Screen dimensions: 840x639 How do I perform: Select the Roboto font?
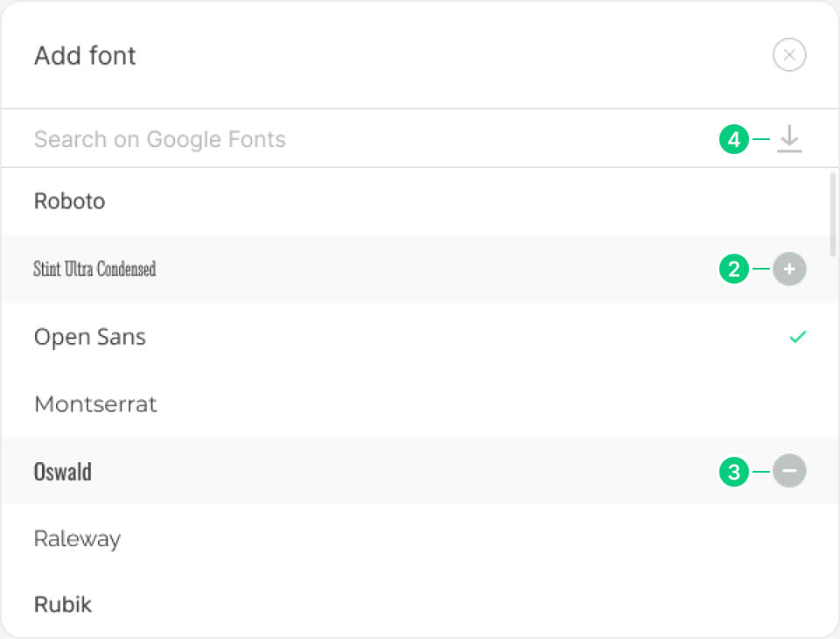click(x=70, y=201)
